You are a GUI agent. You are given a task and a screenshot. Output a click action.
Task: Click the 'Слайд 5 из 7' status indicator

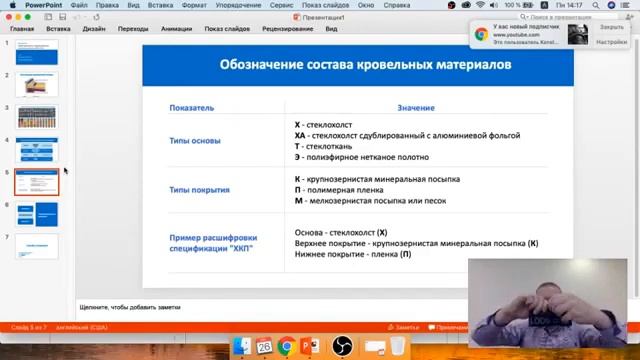click(29, 327)
